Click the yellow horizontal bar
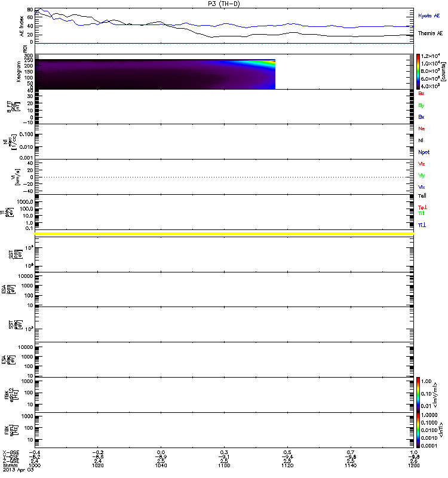Screen dimensions: 448x478 click(224, 234)
